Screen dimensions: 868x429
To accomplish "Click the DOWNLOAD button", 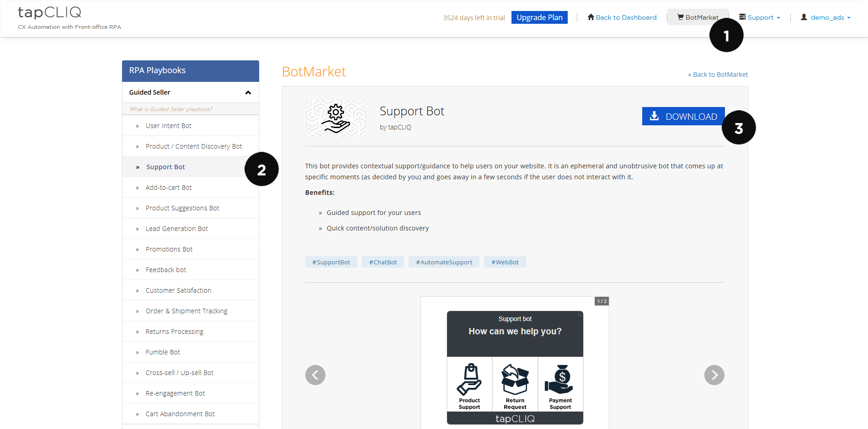I will 683,116.
